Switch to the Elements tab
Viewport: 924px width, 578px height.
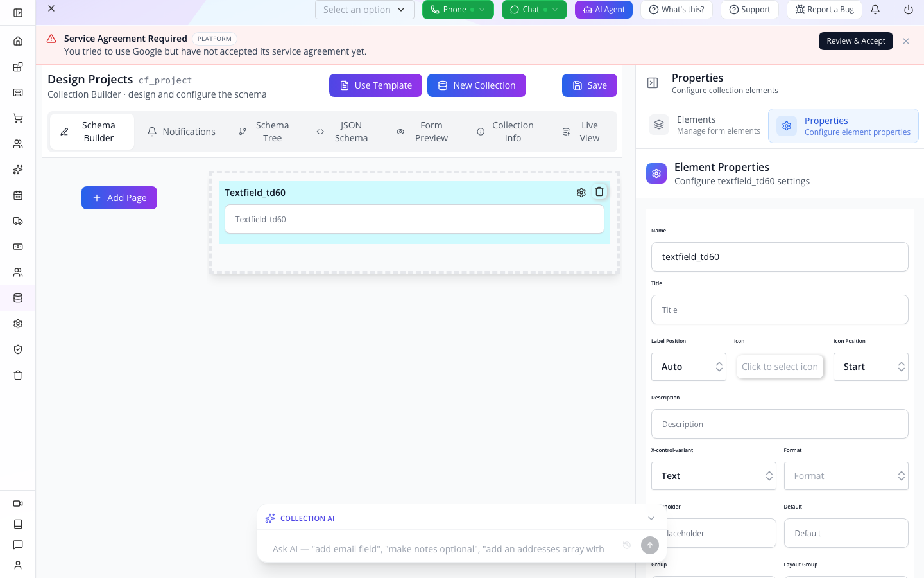(705, 125)
